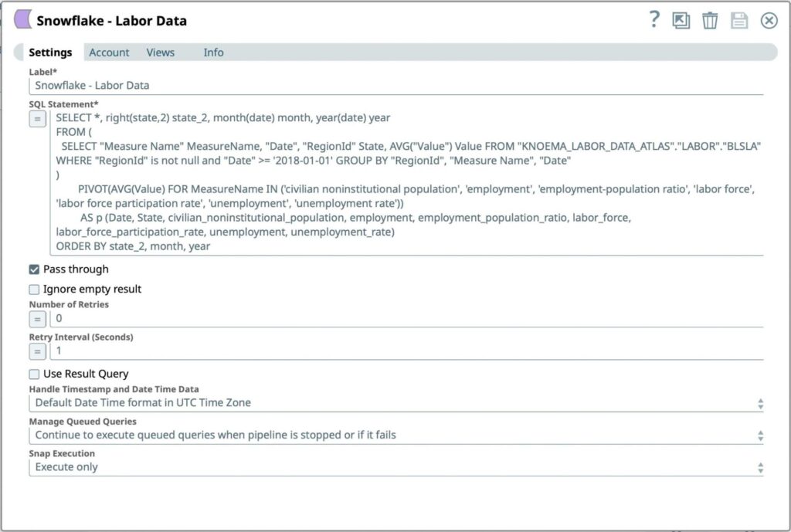The height and width of the screenshot is (532, 791).
Task: Toggle expression button for SQL Statement
Action: pyautogui.click(x=37, y=120)
